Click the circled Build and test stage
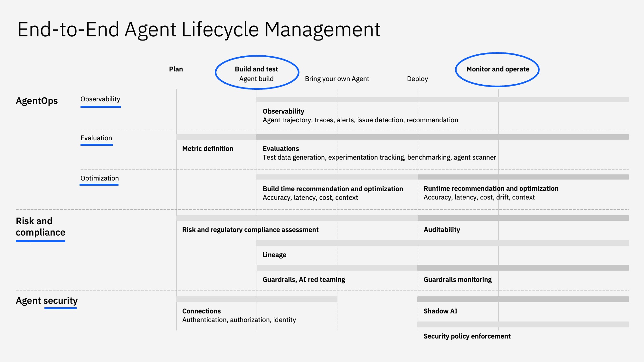The width and height of the screenshot is (644, 362). 257,69
